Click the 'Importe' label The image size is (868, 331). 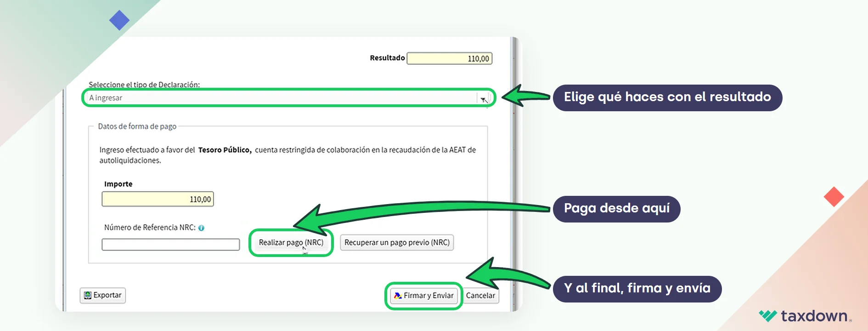[118, 184]
